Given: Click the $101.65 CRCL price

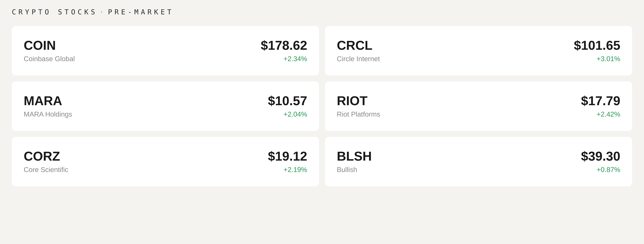Looking at the screenshot, I should pos(597,46).
